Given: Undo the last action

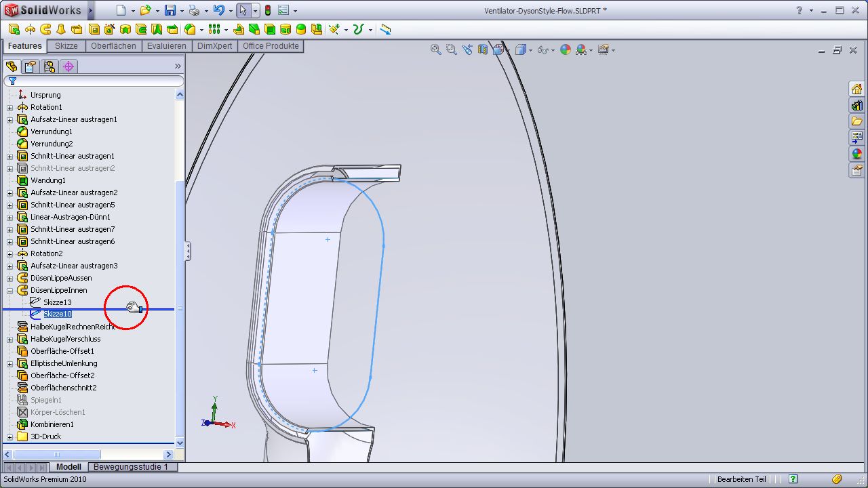Looking at the screenshot, I should pyautogui.click(x=218, y=10).
